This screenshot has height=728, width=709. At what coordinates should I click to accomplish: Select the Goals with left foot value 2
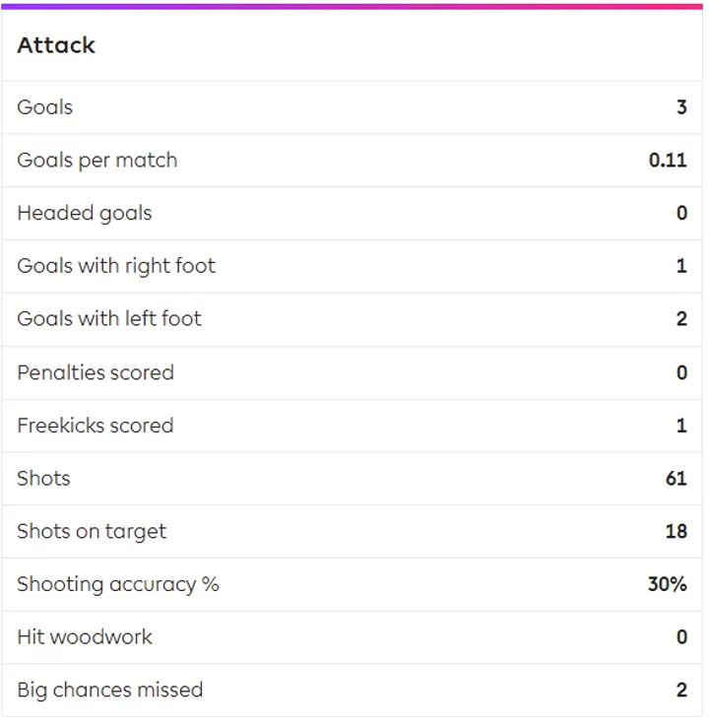681,319
